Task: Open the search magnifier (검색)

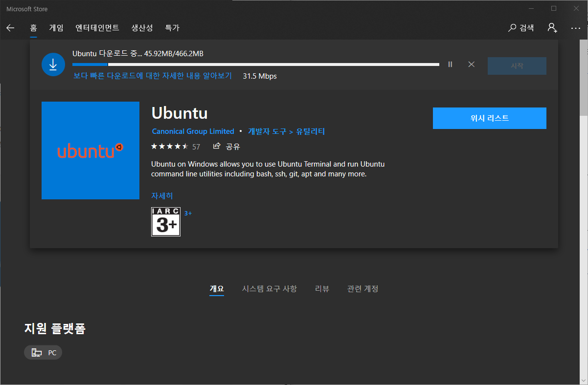Action: click(521, 28)
